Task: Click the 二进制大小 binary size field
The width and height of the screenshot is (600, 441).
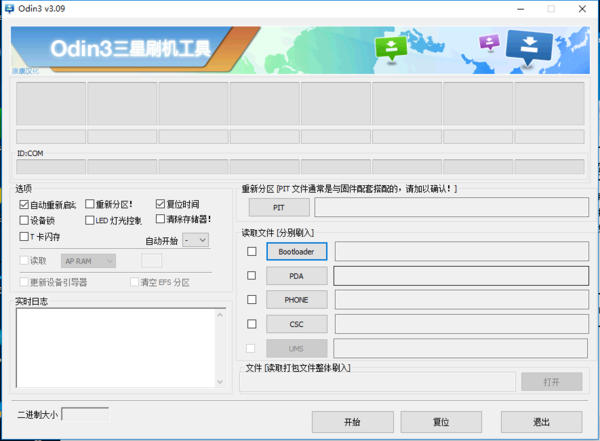Action: [85, 414]
